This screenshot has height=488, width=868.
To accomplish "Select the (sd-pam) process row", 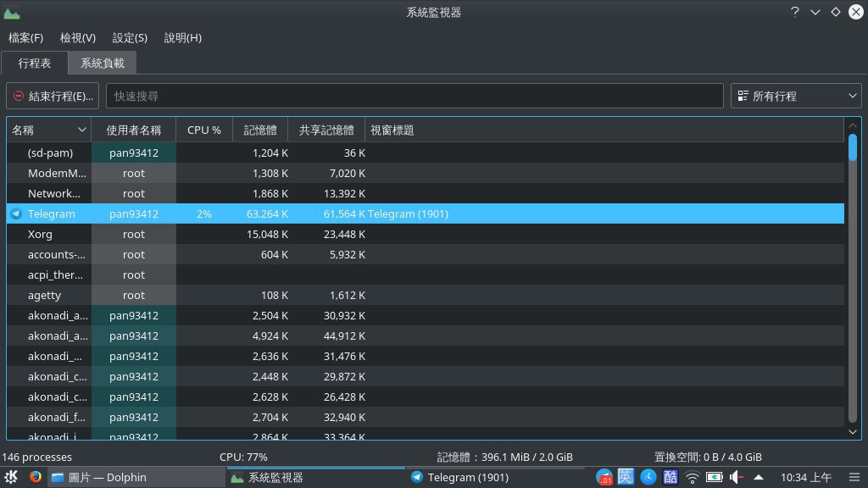I will [426, 152].
